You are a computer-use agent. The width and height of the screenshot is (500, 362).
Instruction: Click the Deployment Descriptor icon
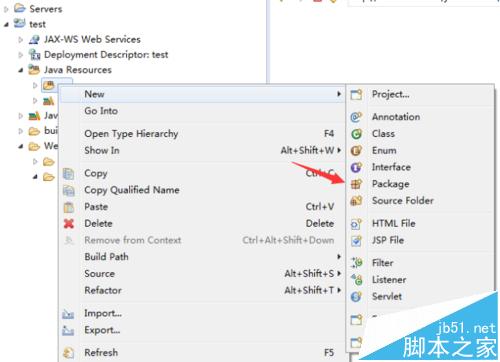pyautogui.click(x=34, y=54)
